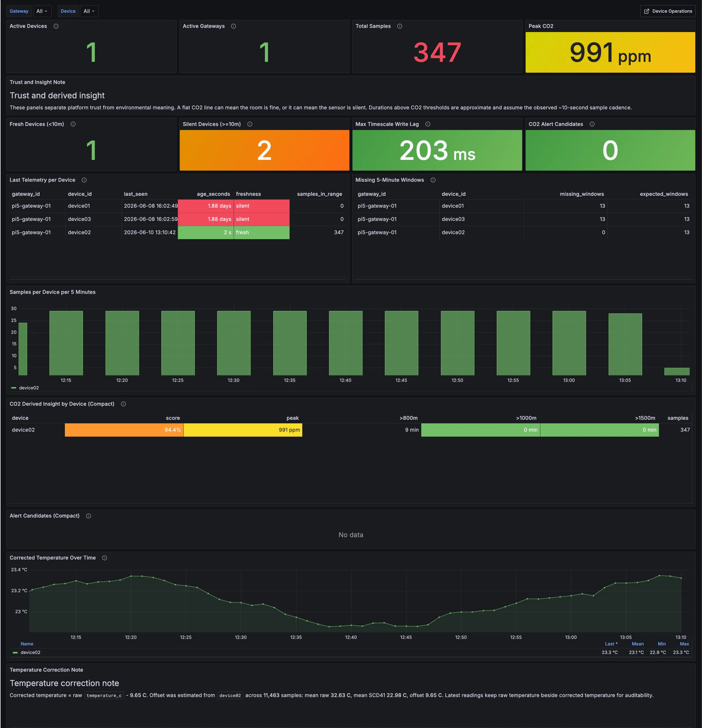Show info icon for Max Timescale Write Lag

click(x=428, y=124)
